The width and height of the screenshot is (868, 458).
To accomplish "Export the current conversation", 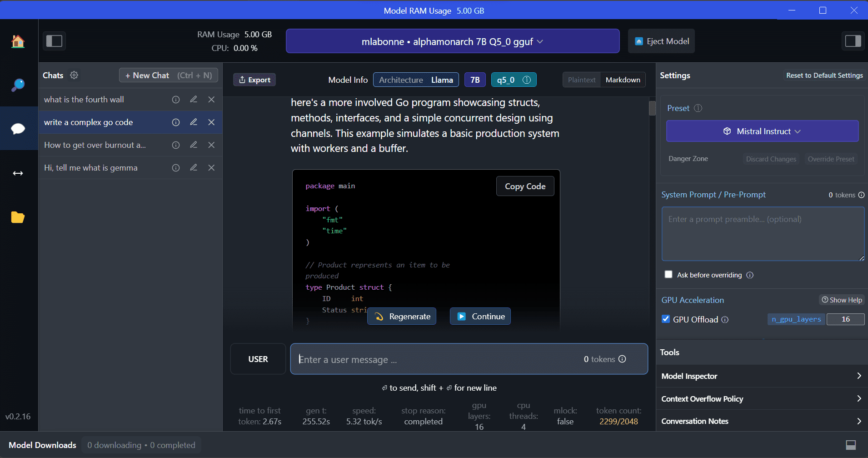I will tap(254, 80).
